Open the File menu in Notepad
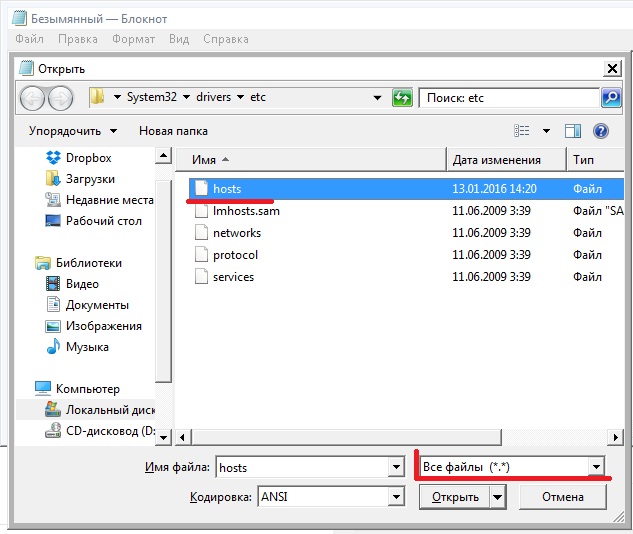633x534 pixels. coord(29,39)
